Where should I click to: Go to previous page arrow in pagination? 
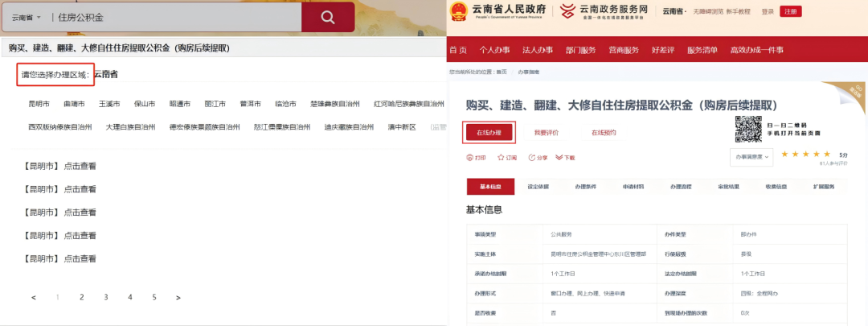pyautogui.click(x=34, y=298)
